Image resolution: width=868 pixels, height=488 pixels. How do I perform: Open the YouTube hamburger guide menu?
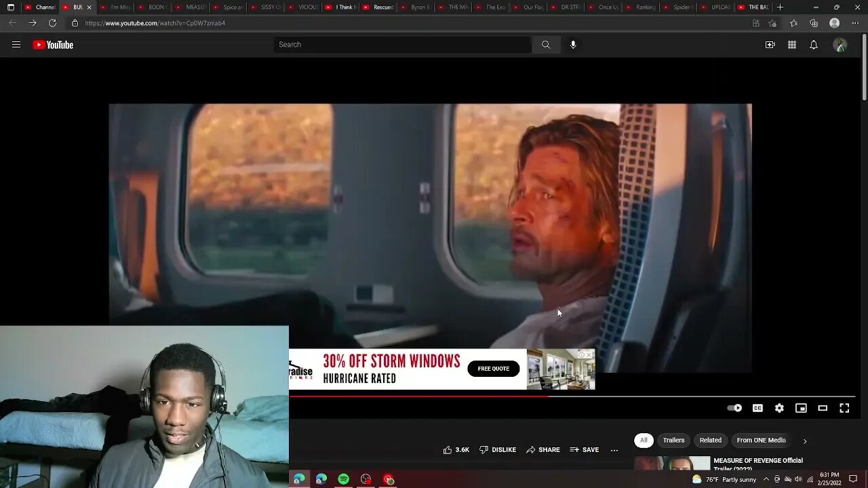pos(16,45)
